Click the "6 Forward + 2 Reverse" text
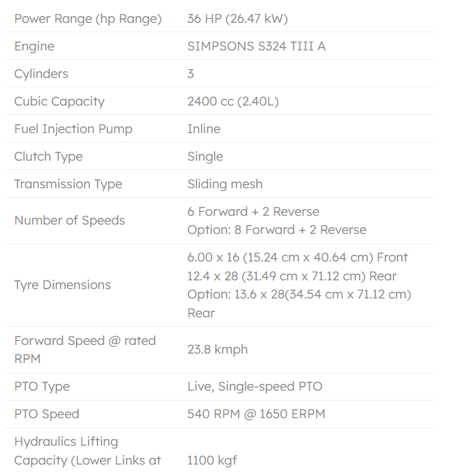Screen dimensions: 452x476 tap(253, 212)
